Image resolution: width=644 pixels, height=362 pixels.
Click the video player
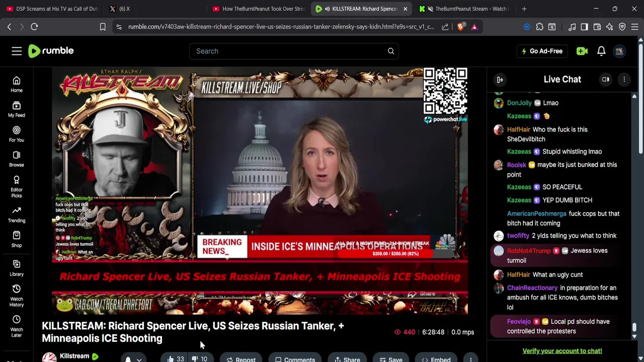tap(260, 191)
